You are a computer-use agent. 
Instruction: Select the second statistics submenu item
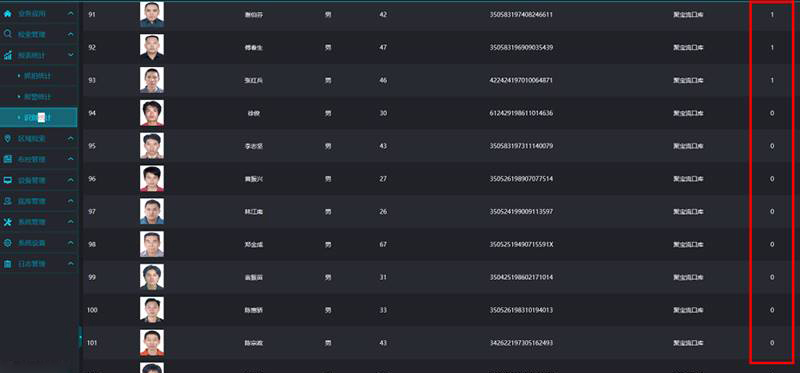pyautogui.click(x=34, y=97)
